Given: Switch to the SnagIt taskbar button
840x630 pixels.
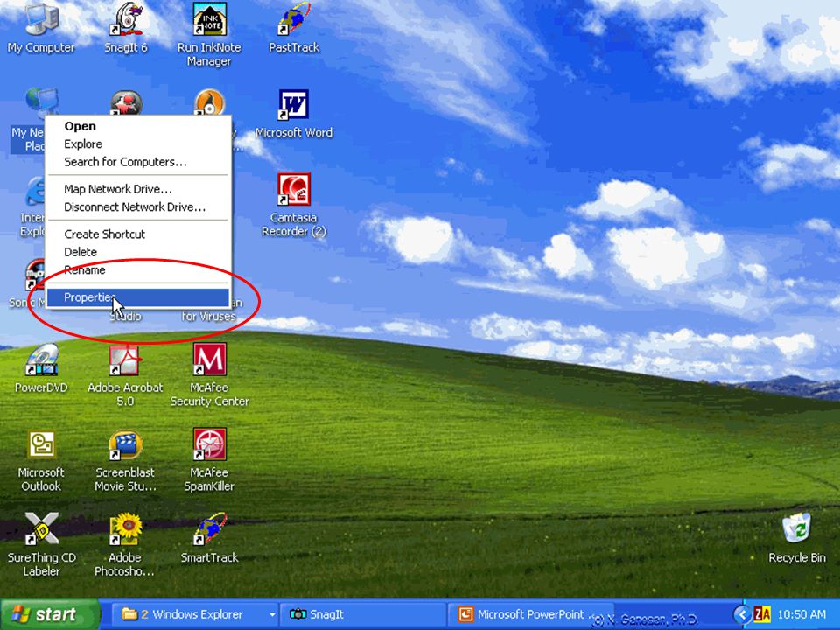Looking at the screenshot, I should coord(364,614).
